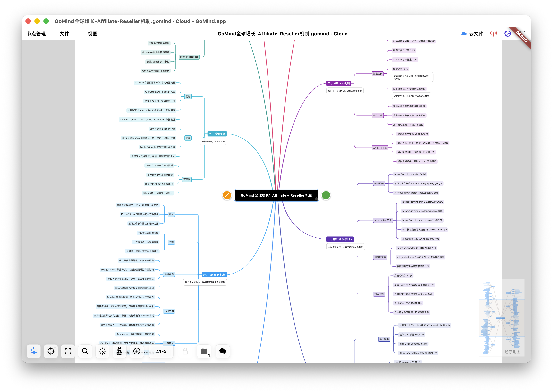Click the 点击后保存 30 天 node

click(x=403, y=276)
